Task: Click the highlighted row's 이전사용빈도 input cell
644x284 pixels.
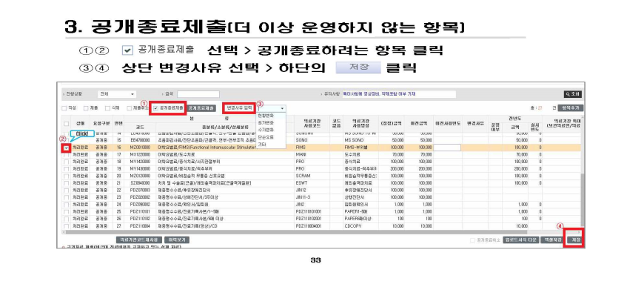Action: 447,148
